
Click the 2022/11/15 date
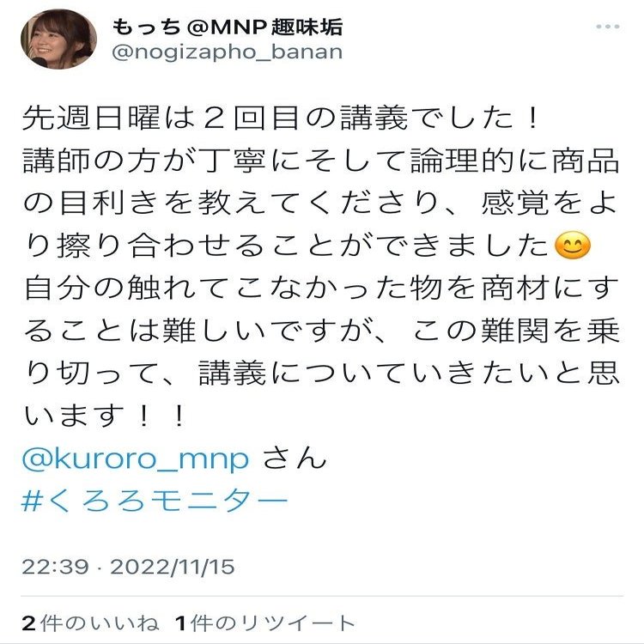(173, 568)
